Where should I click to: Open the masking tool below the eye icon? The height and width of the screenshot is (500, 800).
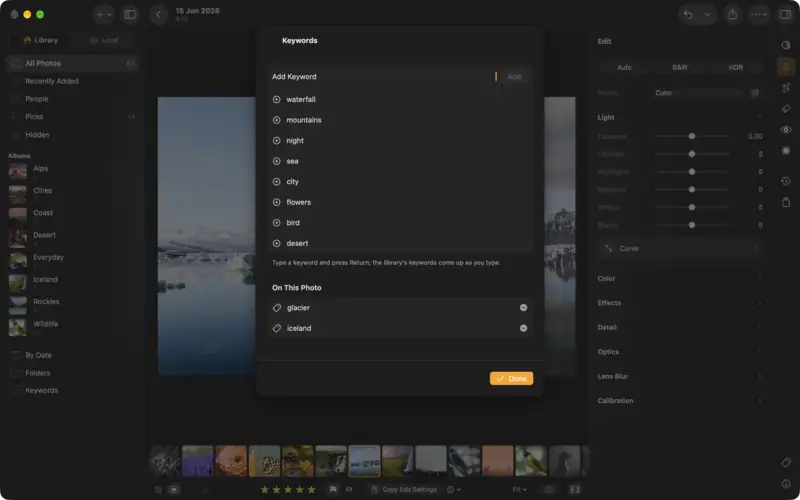(x=786, y=151)
